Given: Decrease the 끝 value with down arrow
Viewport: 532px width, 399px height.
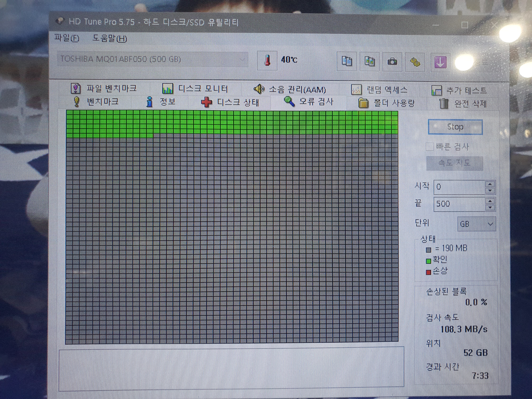Looking at the screenshot, I should click(490, 208).
